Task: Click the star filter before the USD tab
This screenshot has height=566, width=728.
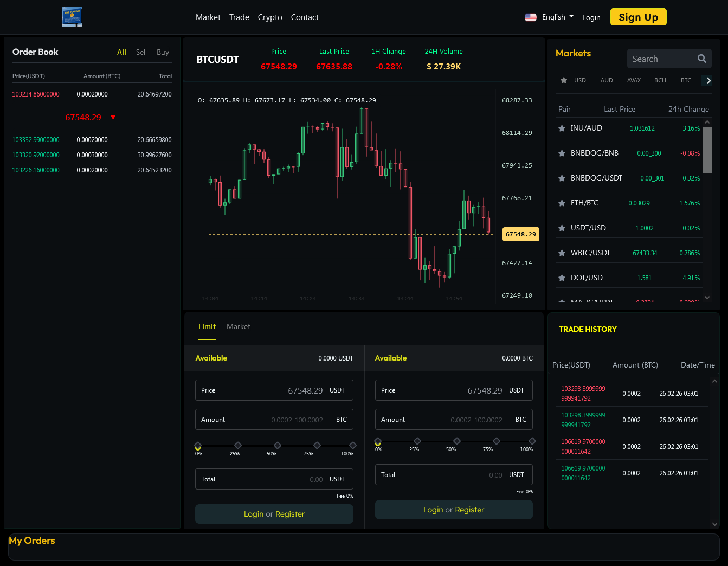Action: pyautogui.click(x=563, y=80)
